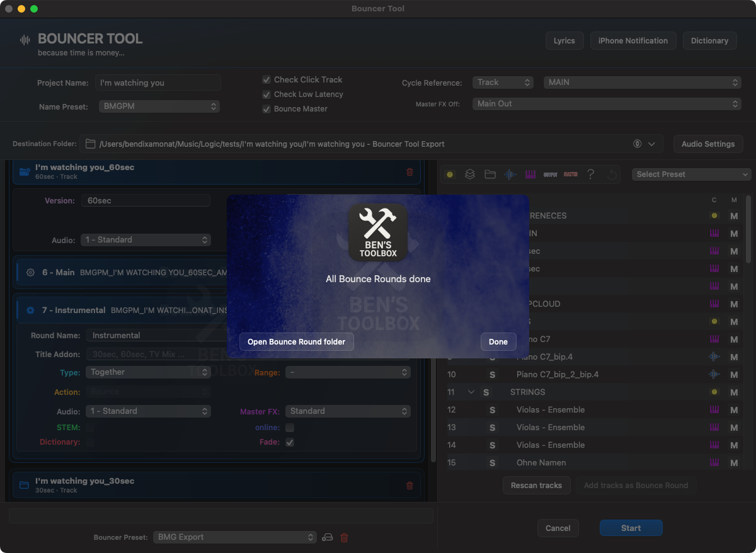Click the Start button
Image resolution: width=756 pixels, height=553 pixels.
tap(631, 528)
